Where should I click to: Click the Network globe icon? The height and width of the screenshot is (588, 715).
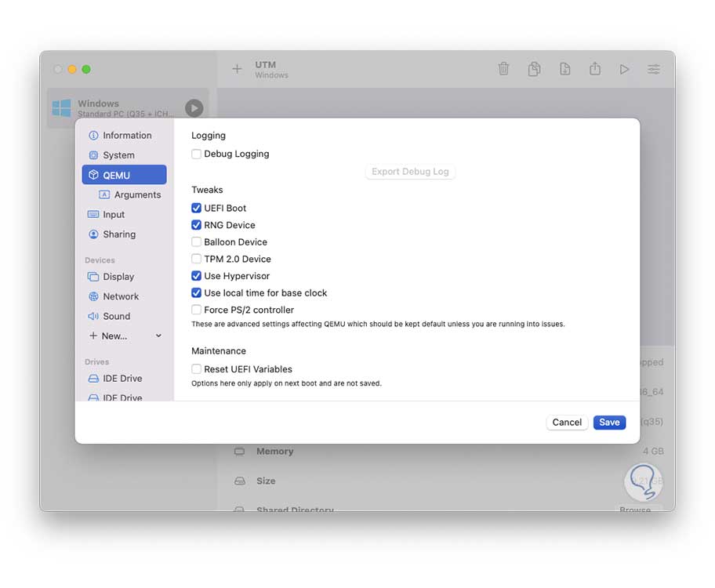tap(93, 296)
